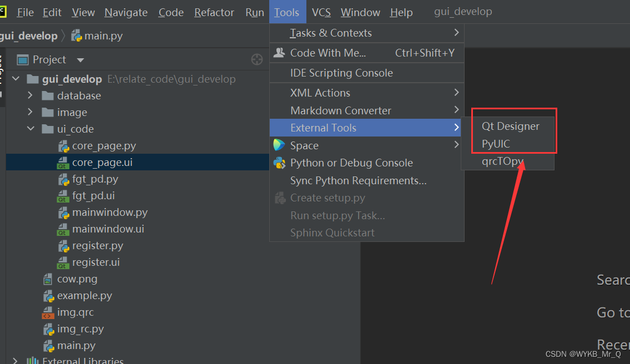Click the locate target icon in Project panel
Screen dimensions: 630x364
(x=256, y=59)
